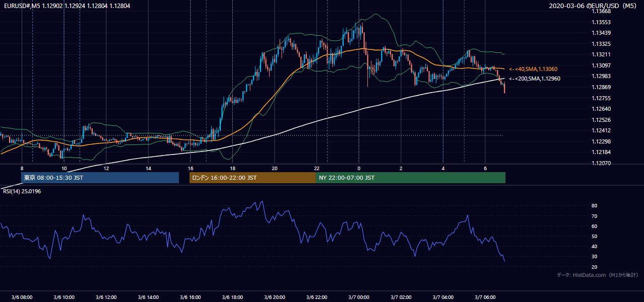Image resolution: width=644 pixels, height=302 pixels.
Task: Select the ロンドン 16:00-22:00 JST session bar
Action: (x=252, y=178)
